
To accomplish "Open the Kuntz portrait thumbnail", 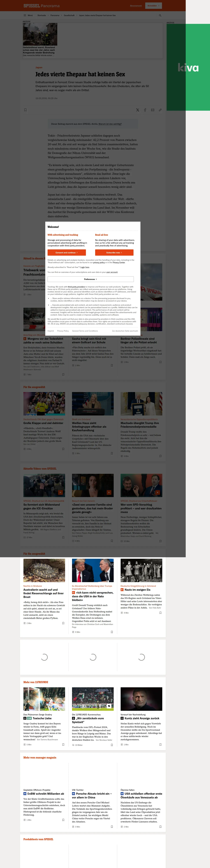I will point(141,699).
